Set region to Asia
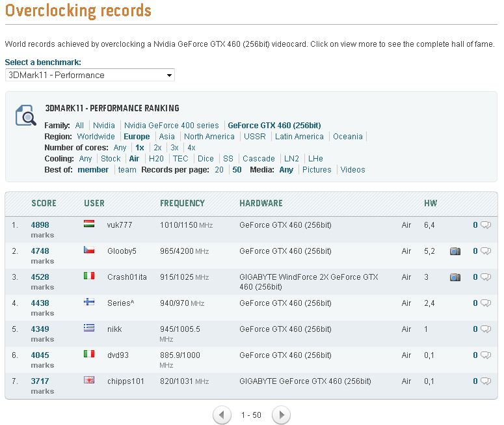Viewport: 504px width, 425px height. pyautogui.click(x=167, y=137)
